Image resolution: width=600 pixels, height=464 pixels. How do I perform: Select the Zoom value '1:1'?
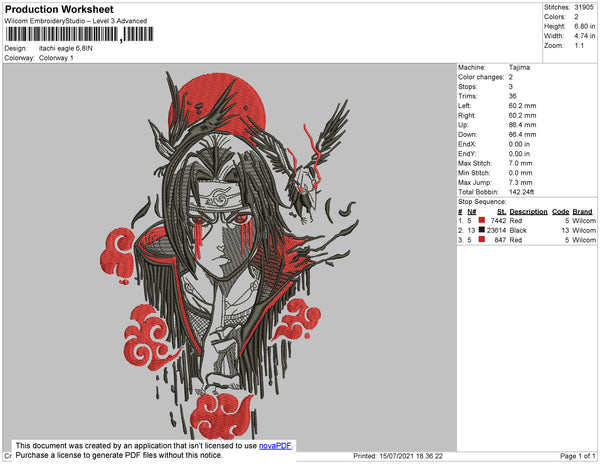(579, 46)
